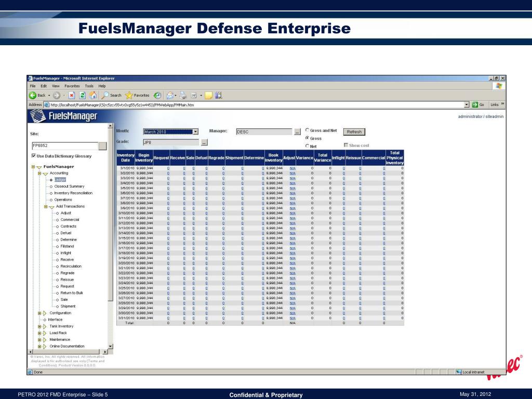The width and height of the screenshot is (532, 399).
Task: Expand the Configuration tree node
Action: click(x=39, y=313)
